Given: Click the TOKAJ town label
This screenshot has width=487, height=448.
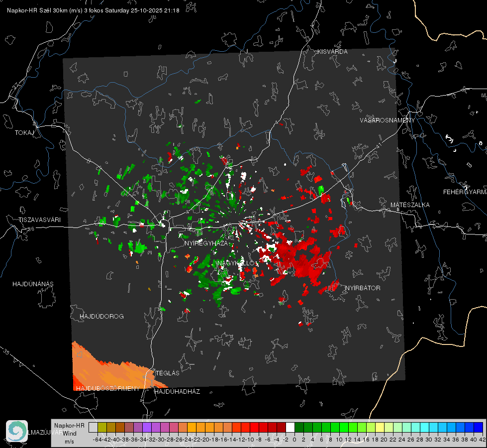Looking at the screenshot, I should (x=24, y=133).
